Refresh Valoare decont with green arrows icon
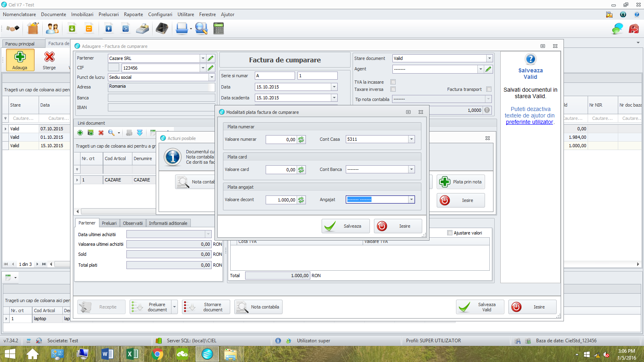This screenshot has height=362, width=644. click(x=301, y=200)
